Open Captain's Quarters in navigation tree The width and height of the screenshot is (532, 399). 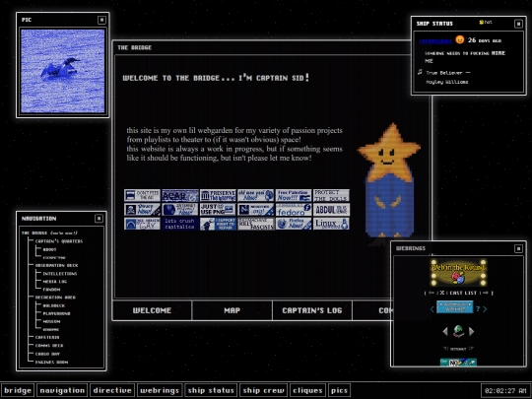point(59,241)
